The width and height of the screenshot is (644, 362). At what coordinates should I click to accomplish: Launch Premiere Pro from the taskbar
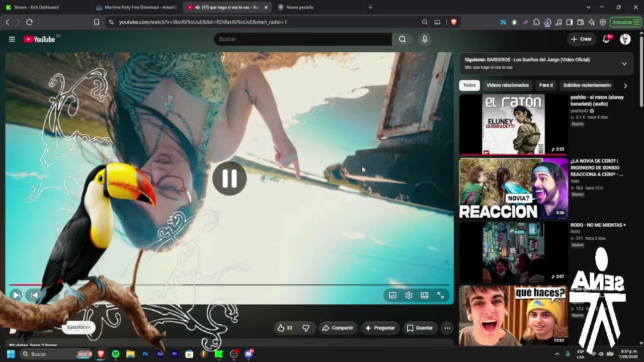(175, 354)
